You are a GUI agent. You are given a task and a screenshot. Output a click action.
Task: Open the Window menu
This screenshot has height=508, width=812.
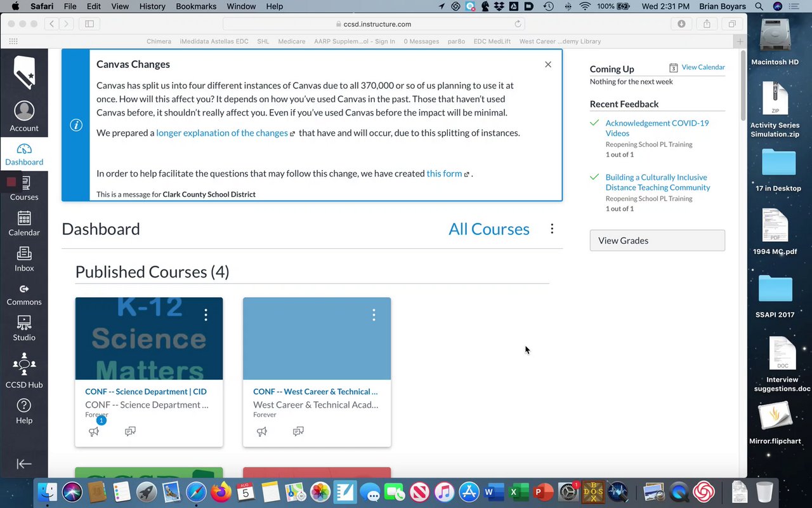click(x=241, y=6)
